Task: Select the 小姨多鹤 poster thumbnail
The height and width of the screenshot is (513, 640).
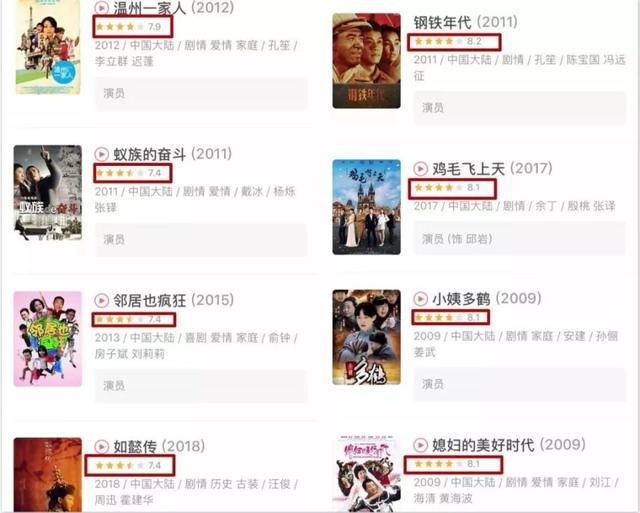Action: pyautogui.click(x=367, y=337)
